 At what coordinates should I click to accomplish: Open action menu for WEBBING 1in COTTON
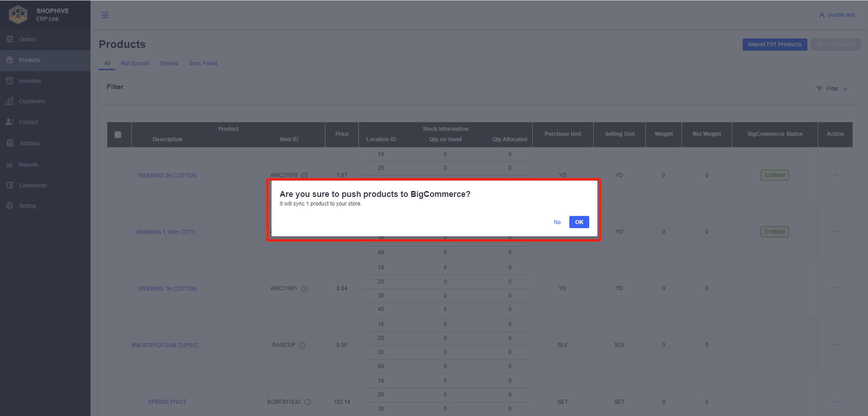835,288
